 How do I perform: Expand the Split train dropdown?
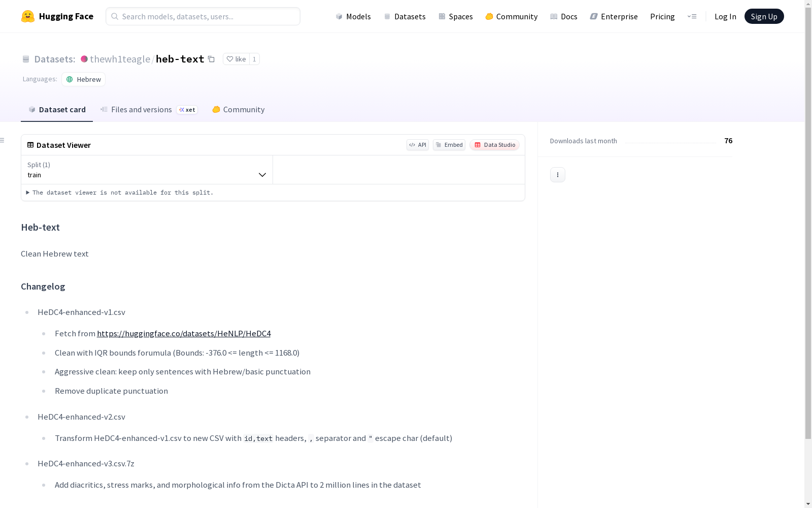click(147, 170)
